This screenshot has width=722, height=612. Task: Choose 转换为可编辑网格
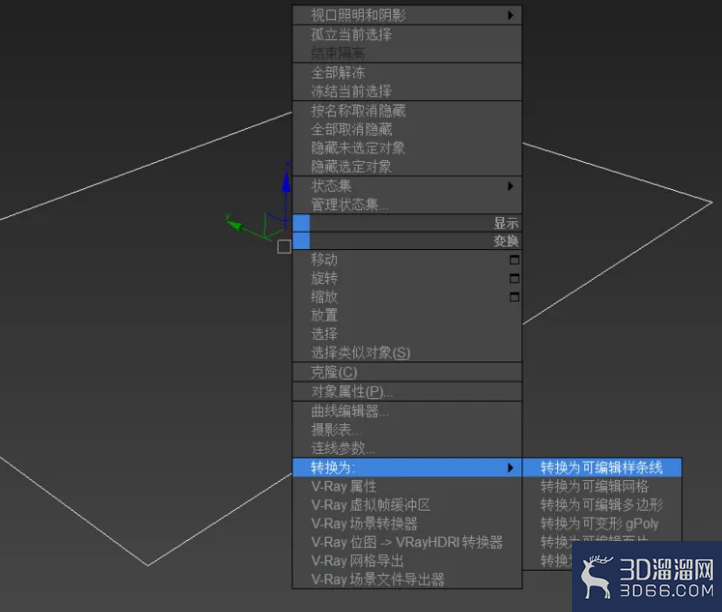pos(602,486)
